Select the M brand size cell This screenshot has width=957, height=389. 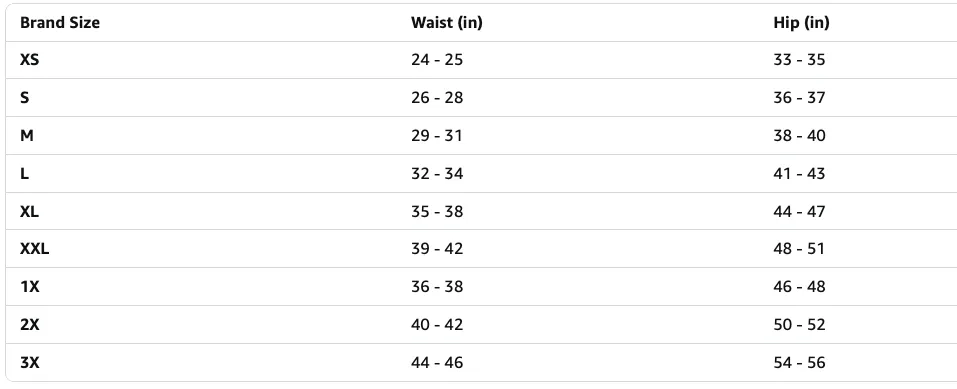point(27,136)
